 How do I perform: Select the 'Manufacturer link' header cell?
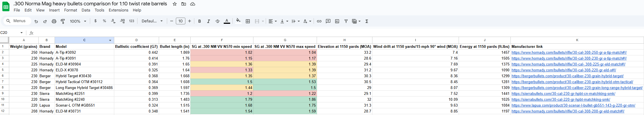(x=577, y=46)
